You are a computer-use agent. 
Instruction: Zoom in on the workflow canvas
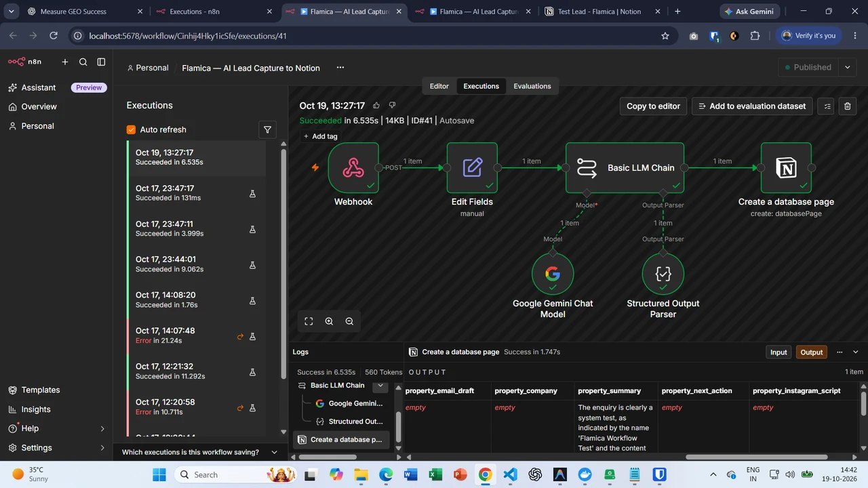click(x=329, y=321)
